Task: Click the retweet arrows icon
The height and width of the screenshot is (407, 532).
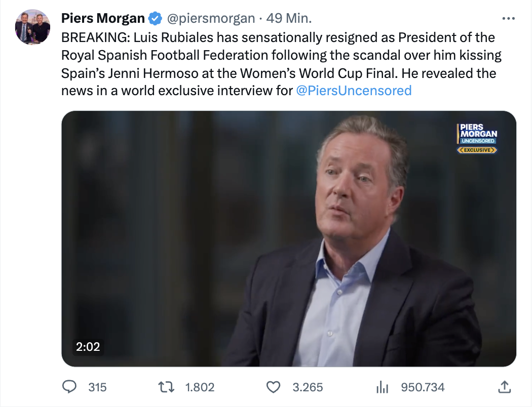Action: click(167, 387)
